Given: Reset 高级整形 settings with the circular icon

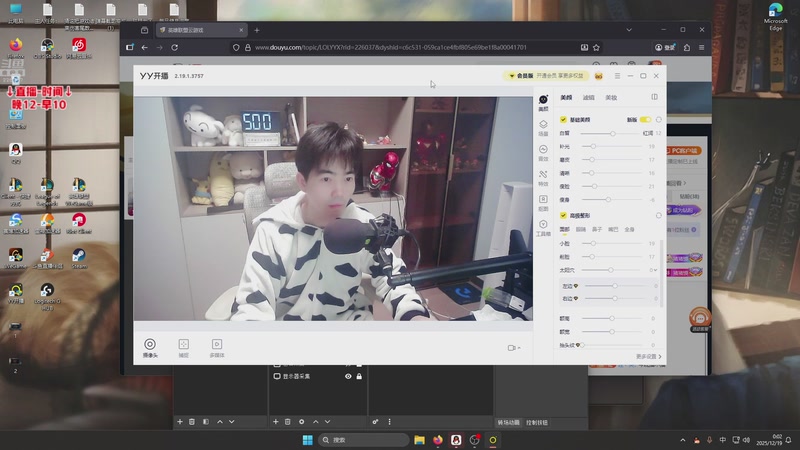Looking at the screenshot, I should click(659, 215).
